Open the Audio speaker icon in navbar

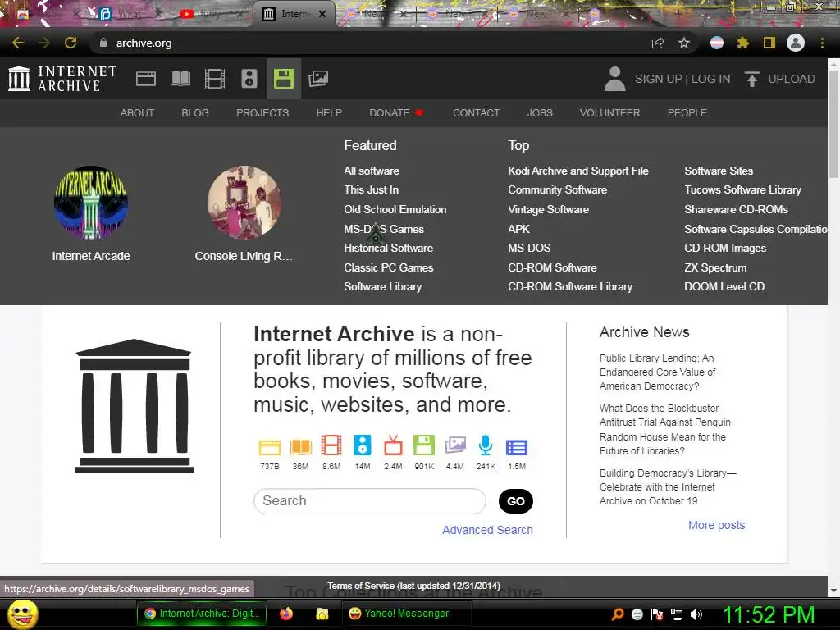(x=249, y=79)
